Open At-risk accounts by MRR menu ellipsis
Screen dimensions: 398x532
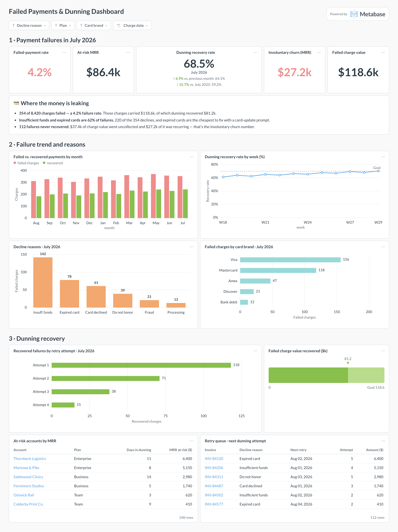(192, 441)
